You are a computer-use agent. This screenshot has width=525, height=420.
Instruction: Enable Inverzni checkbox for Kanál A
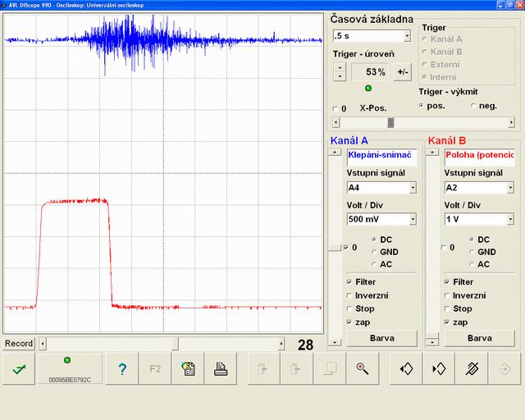point(350,295)
